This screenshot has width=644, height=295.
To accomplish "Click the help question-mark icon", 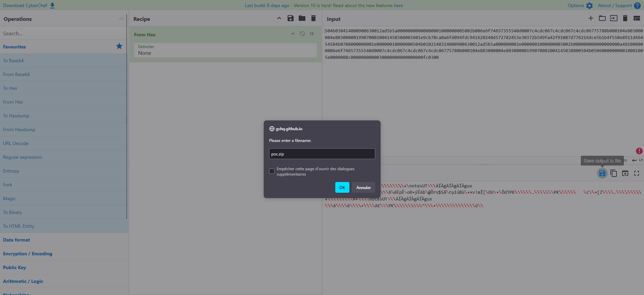I will (637, 6).
